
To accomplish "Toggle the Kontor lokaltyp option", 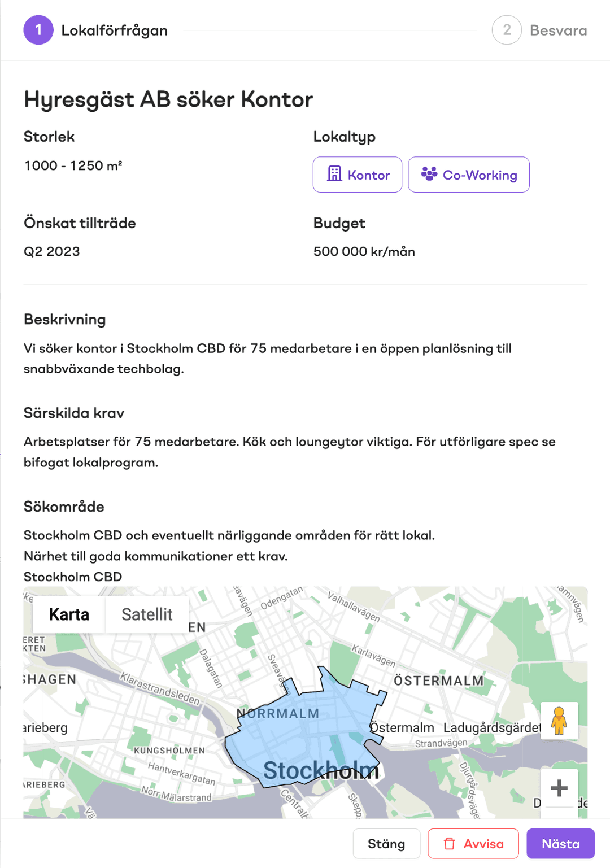I will 357,175.
